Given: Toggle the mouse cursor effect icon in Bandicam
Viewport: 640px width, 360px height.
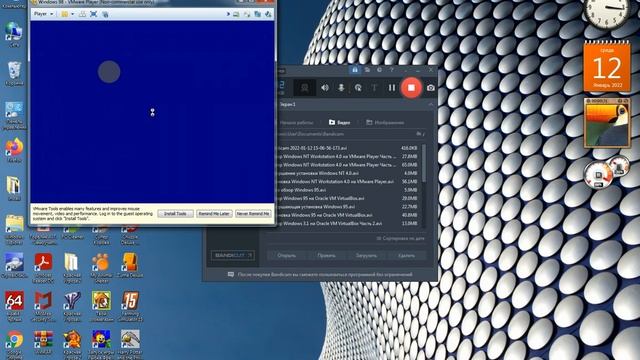Looking at the screenshot, I should pos(358,87).
